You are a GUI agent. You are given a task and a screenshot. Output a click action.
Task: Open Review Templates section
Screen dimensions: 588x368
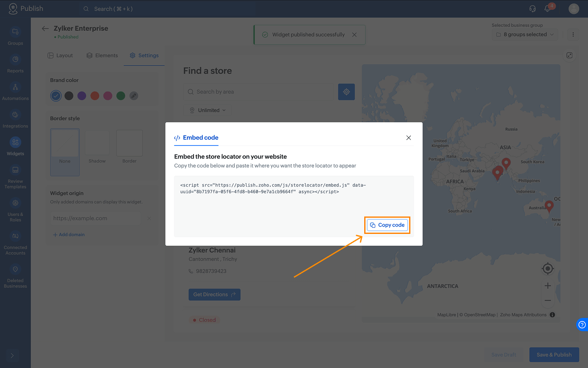tap(15, 177)
